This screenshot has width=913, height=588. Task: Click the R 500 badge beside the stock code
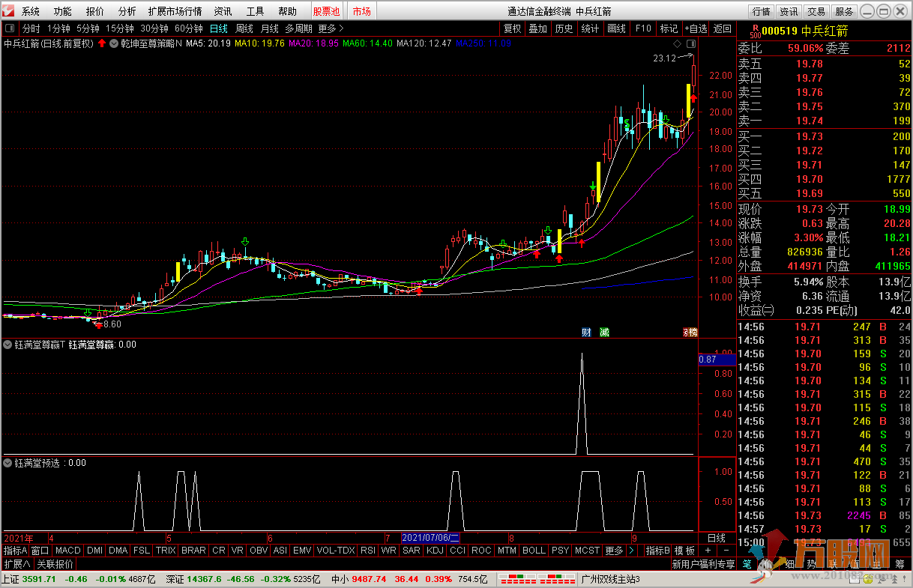(x=754, y=31)
